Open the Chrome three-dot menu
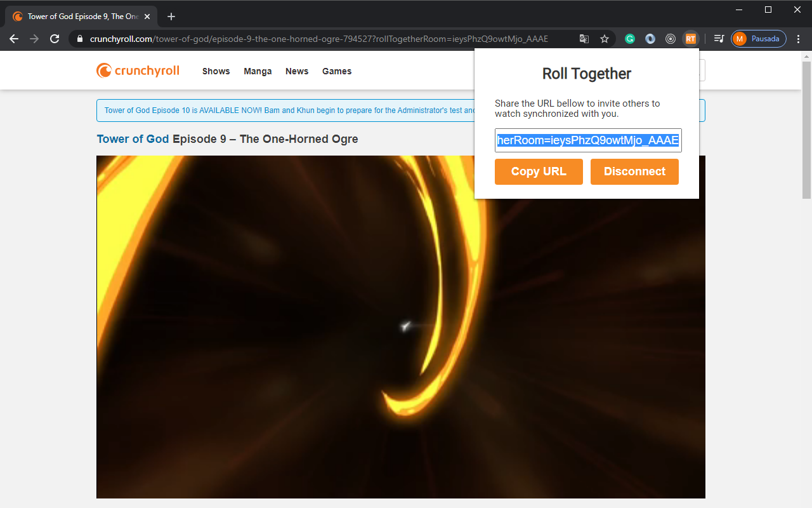This screenshot has height=508, width=812. tap(798, 39)
